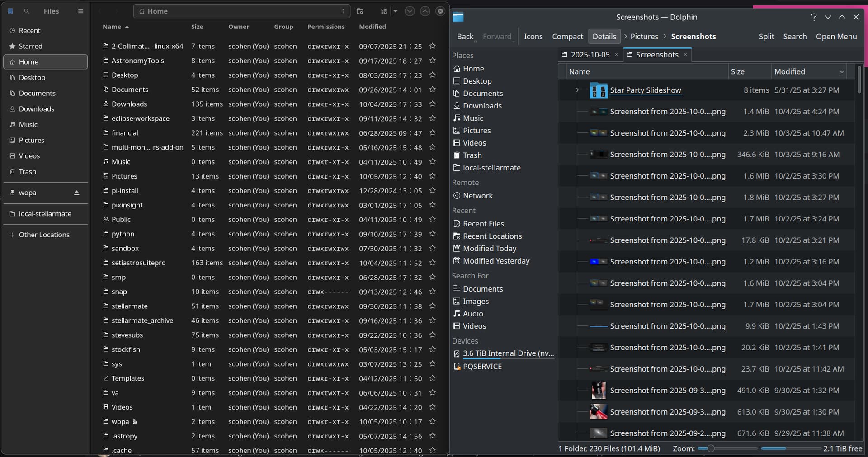Image resolution: width=868 pixels, height=457 pixels.
Task: Open view options dropdown arrow in Files
Action: 396,11
